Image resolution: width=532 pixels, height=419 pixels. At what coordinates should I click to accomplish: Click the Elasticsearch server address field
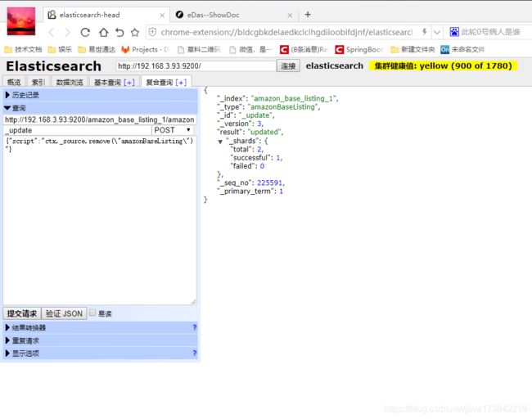[195, 66]
